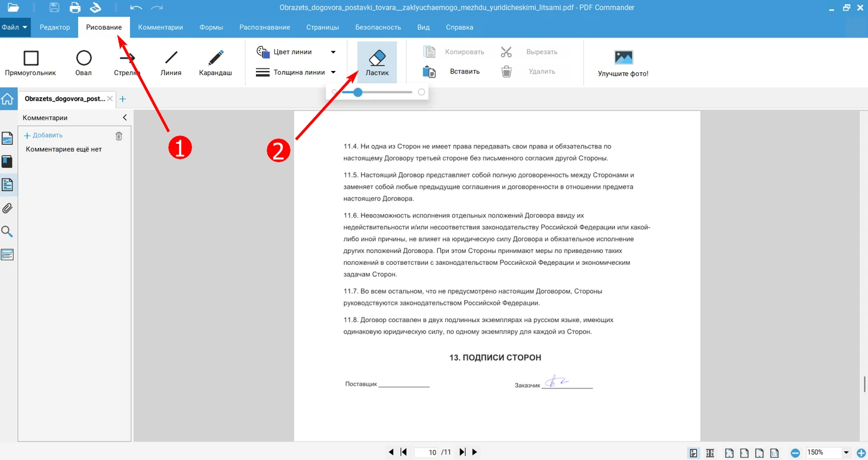
Task: Collapse the Комментарии panel with chevron
Action: click(125, 118)
